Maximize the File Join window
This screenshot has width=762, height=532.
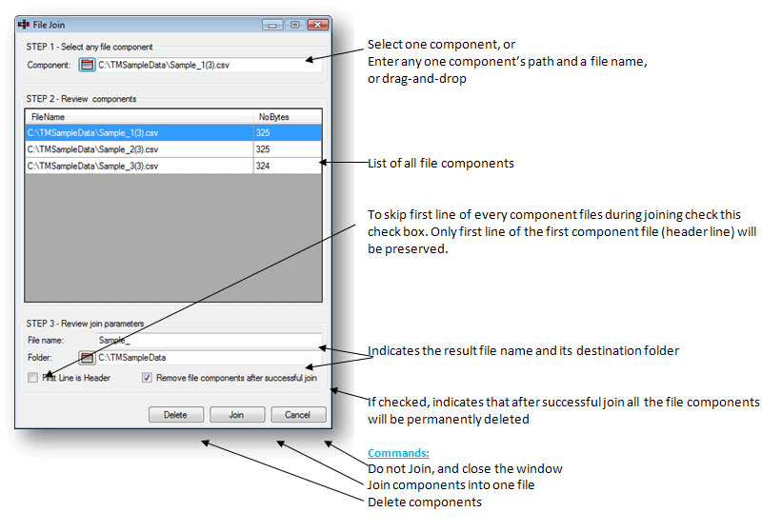pos(295,25)
